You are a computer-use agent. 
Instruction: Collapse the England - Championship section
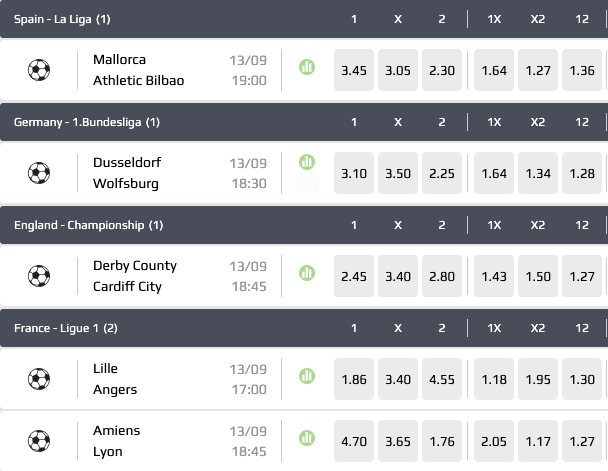click(88, 225)
